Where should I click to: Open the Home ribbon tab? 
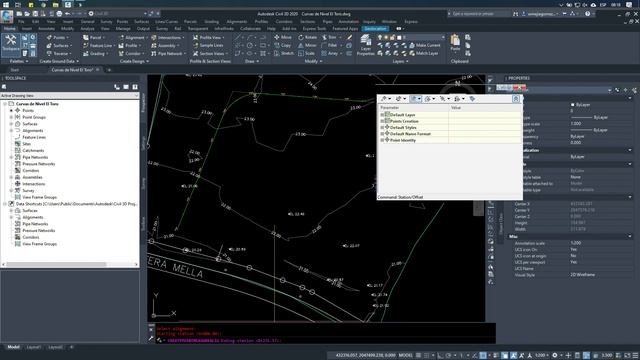pyautogui.click(x=10, y=29)
